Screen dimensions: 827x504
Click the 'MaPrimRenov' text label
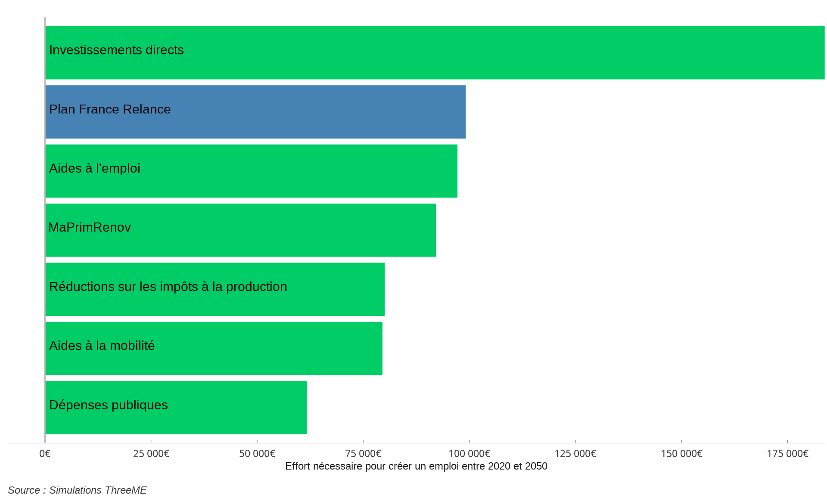click(90, 227)
